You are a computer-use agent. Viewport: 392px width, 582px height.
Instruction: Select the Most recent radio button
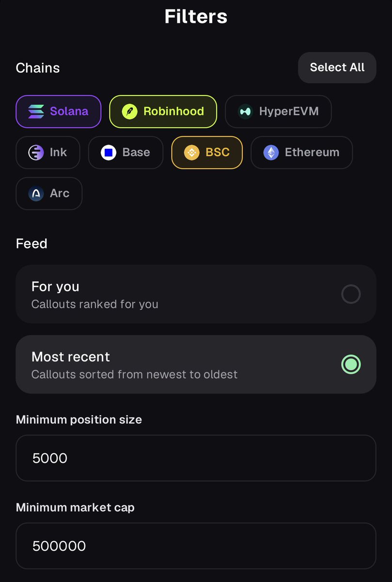pyautogui.click(x=351, y=364)
